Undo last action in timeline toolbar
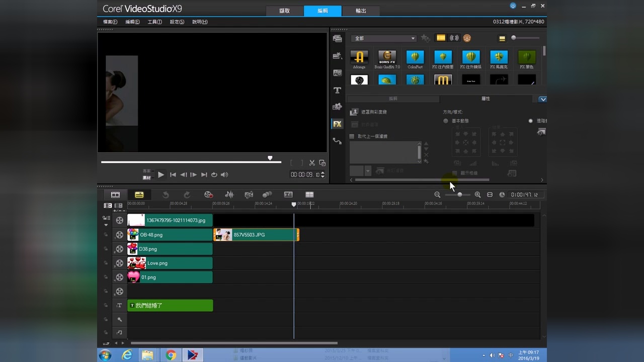Viewport: 644px width, 362px height. pos(166,195)
